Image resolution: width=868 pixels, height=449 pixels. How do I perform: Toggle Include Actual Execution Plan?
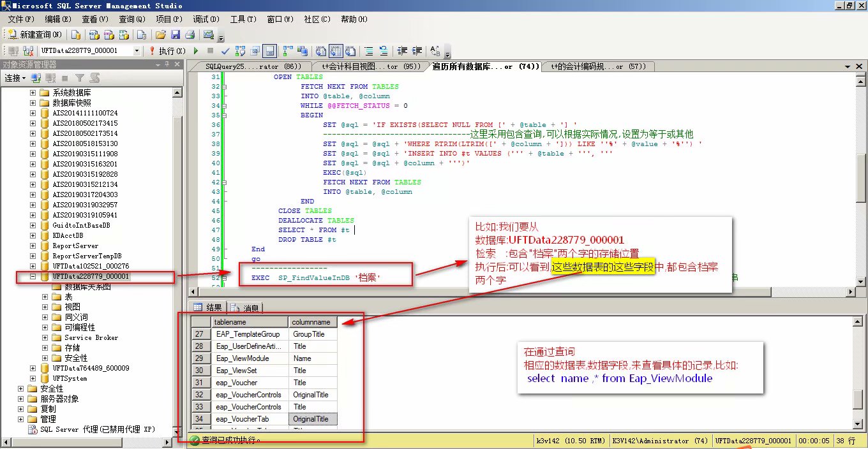pyautogui.click(x=287, y=50)
